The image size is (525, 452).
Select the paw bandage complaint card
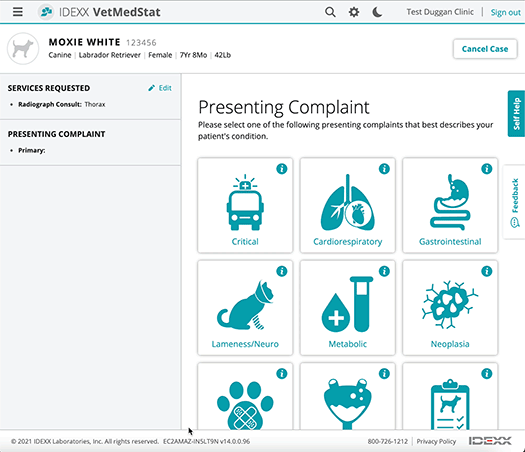point(245,396)
